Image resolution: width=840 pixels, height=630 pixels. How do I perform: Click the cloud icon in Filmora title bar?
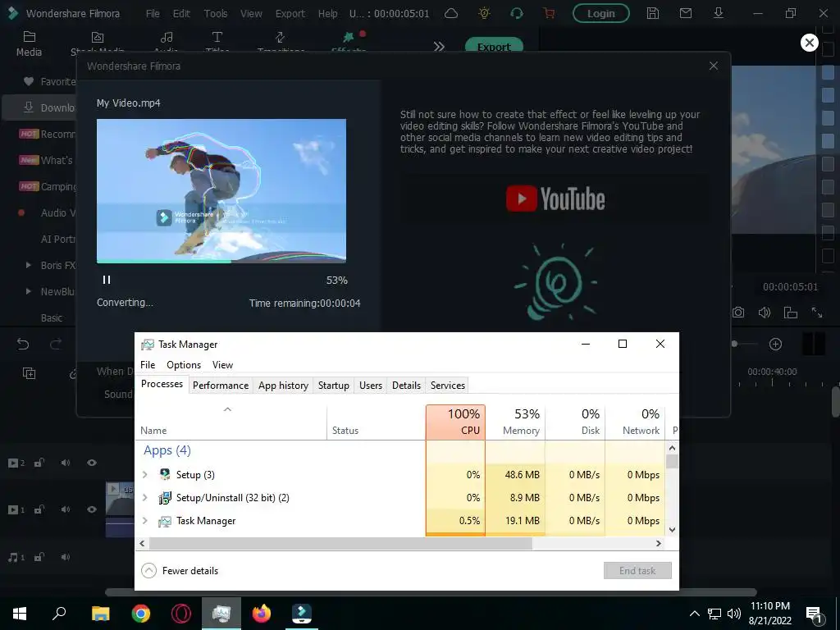pos(451,13)
